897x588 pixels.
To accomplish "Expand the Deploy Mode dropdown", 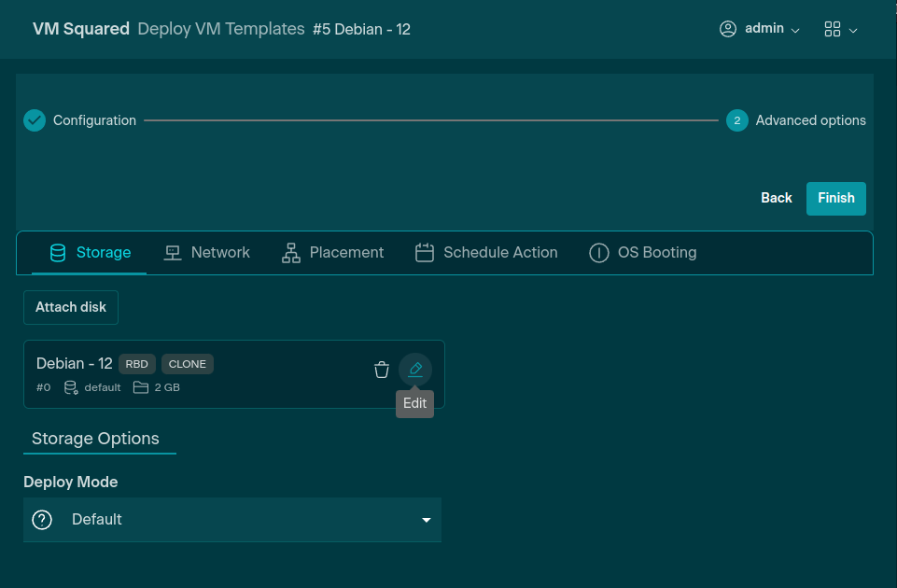I will point(426,520).
